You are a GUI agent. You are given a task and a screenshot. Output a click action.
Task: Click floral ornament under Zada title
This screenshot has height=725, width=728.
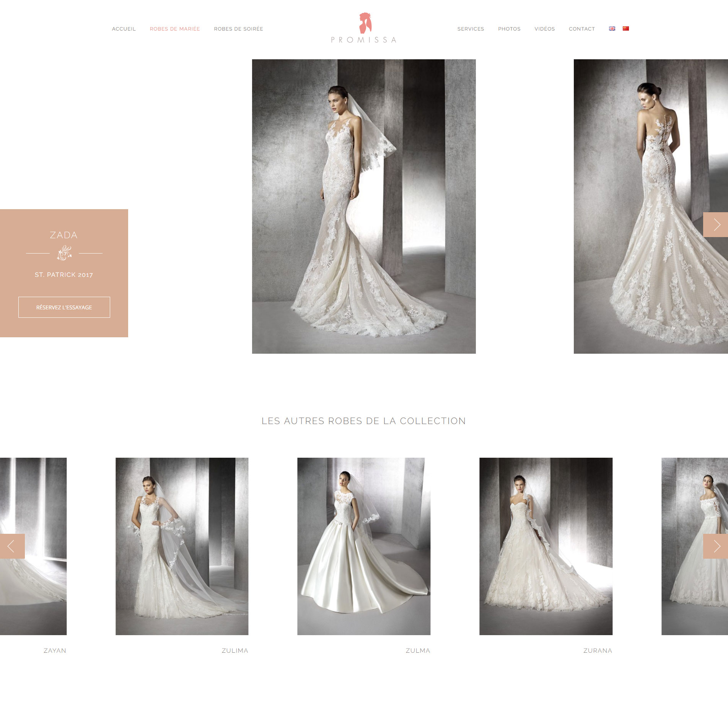click(64, 253)
